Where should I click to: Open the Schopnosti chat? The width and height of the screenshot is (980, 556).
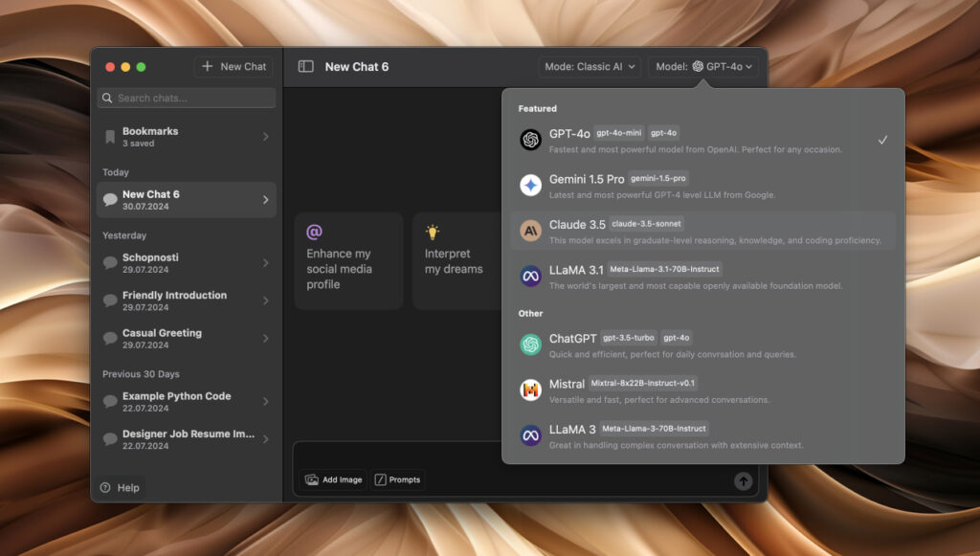point(187,262)
